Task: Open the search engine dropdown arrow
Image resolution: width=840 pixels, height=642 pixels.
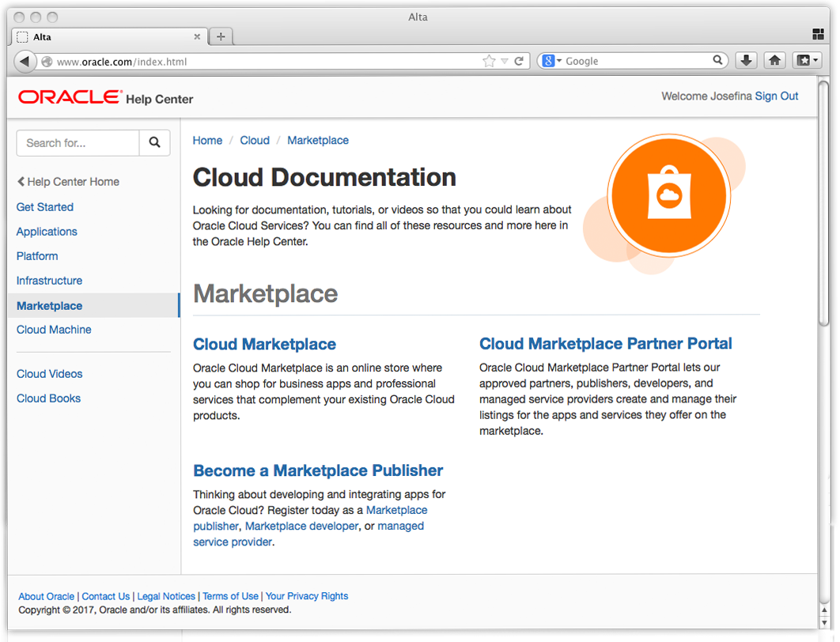Action: pos(558,61)
